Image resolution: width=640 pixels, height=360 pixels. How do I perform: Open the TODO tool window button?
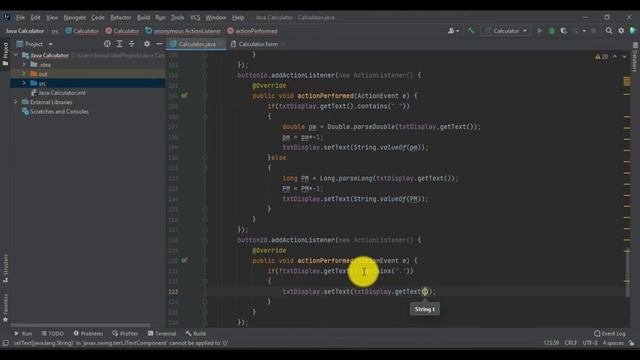pyautogui.click(x=53, y=333)
